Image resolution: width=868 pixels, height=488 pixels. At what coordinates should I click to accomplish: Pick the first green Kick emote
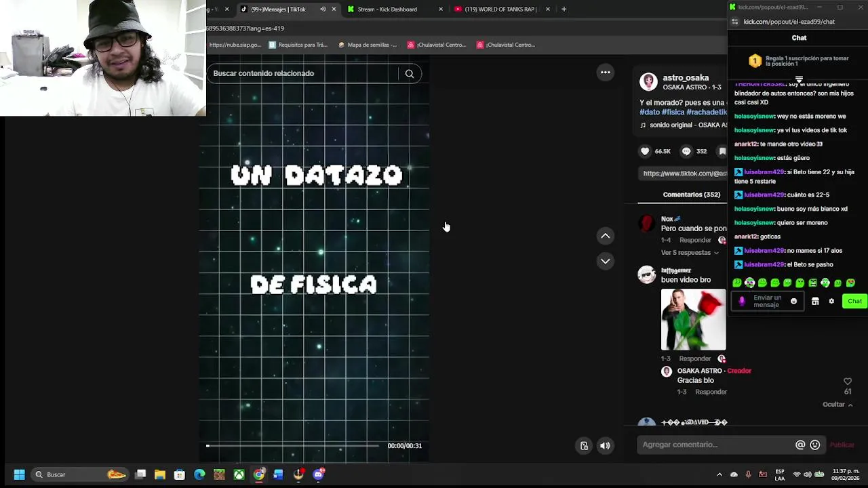pyautogui.click(x=737, y=283)
